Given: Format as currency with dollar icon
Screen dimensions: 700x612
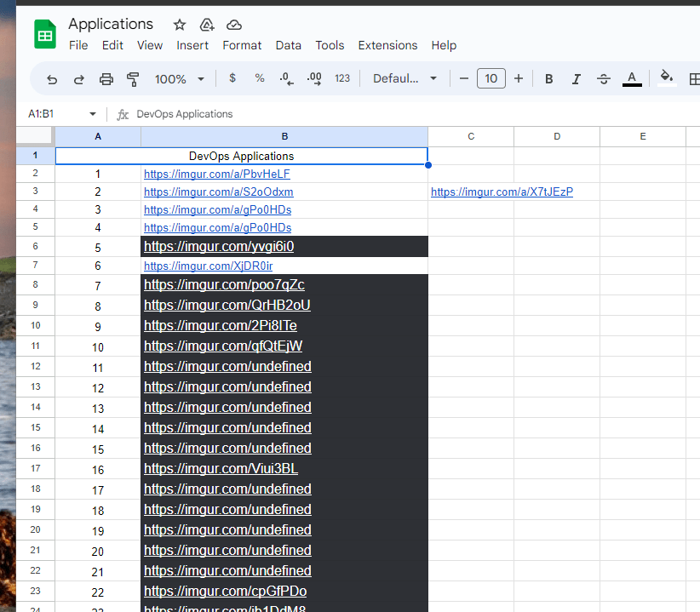Looking at the screenshot, I should 232,78.
